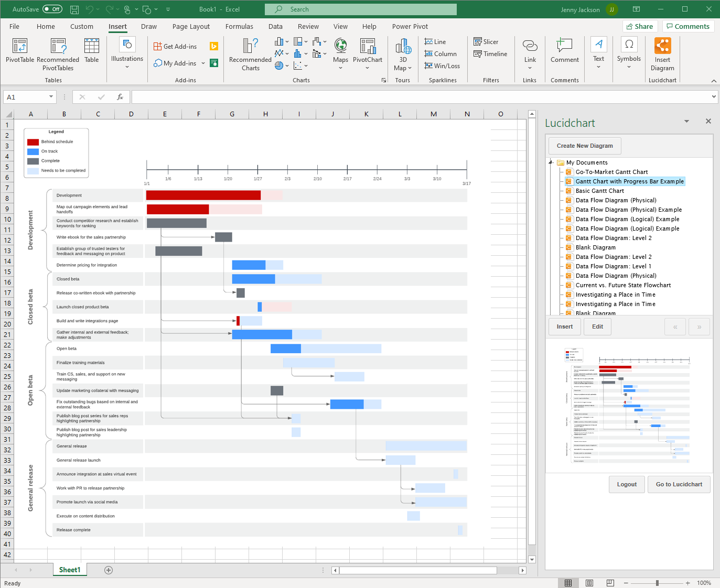Select the Basic Gantt Chart document
The image size is (720, 588).
point(600,190)
